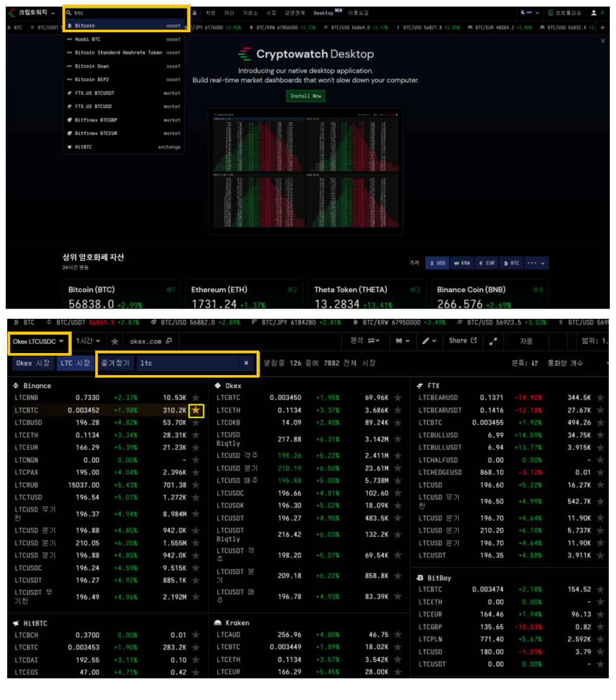616x700 pixels.
Task: Click the Okex exchange logo icon
Action: coord(218,386)
